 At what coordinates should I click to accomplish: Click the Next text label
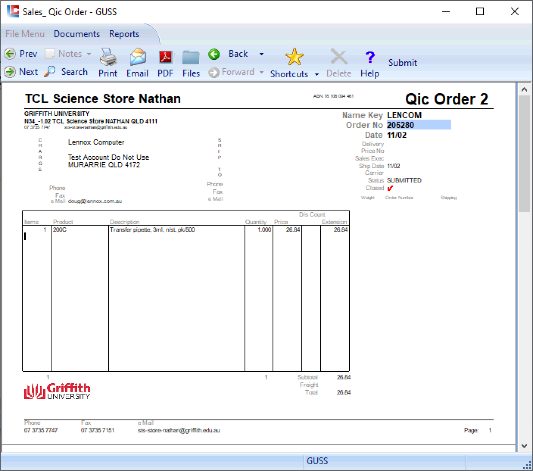29,72
